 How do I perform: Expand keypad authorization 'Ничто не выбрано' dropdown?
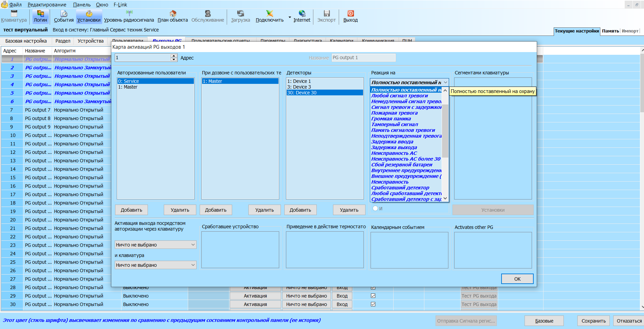[156, 244]
